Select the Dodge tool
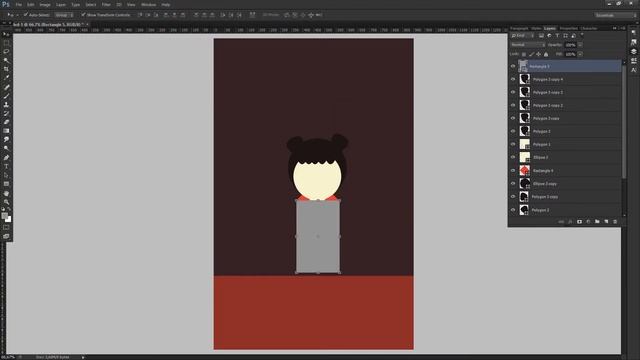Image resolution: width=640 pixels, height=360 pixels. [x=6, y=148]
